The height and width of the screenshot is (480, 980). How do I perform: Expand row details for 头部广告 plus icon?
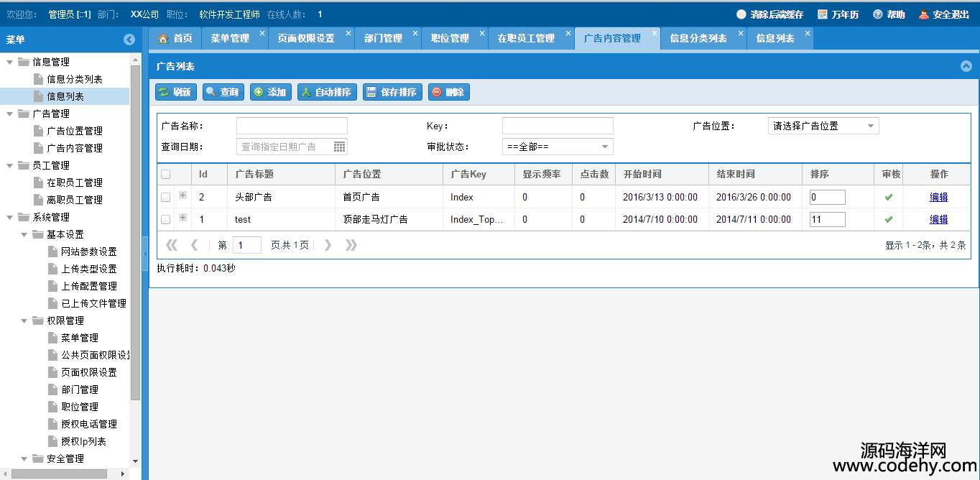182,195
